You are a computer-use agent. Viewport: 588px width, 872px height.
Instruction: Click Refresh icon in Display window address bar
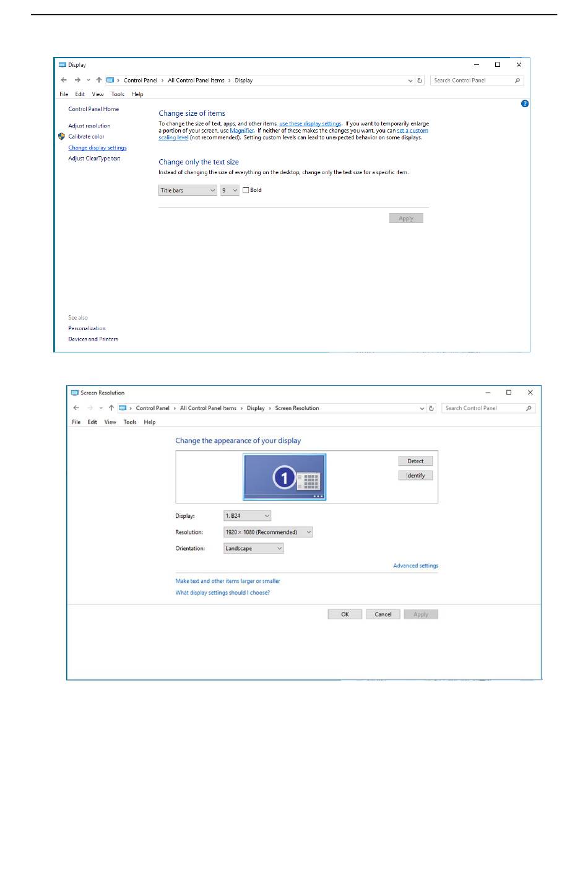pyautogui.click(x=420, y=81)
